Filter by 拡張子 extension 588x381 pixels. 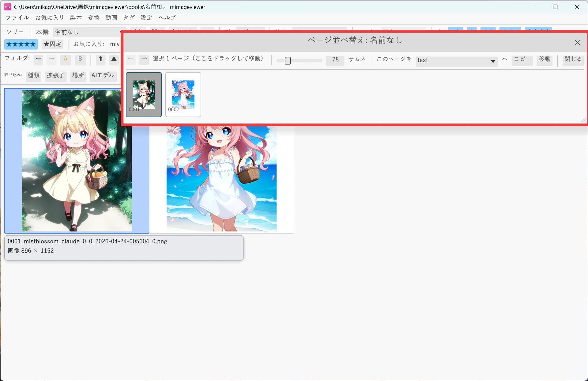point(56,76)
